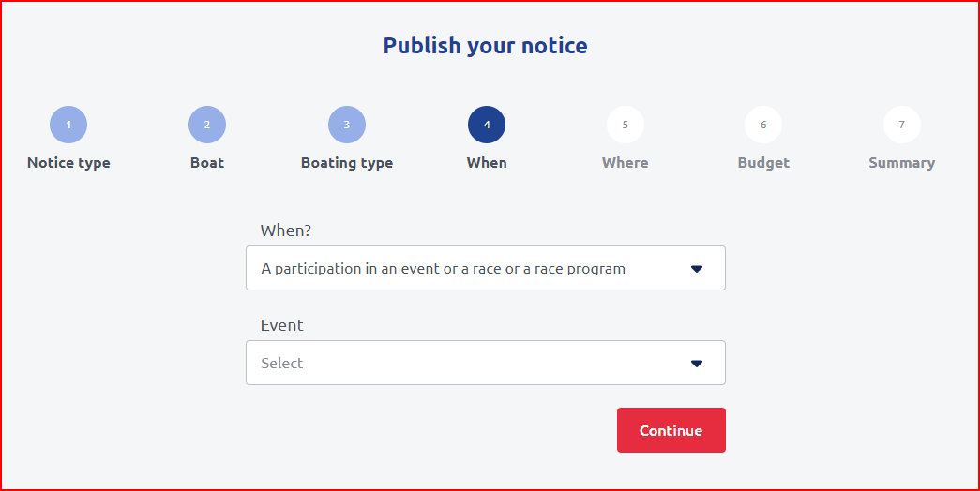Screen dimensions: 980x491
Task: Open the When? dropdown field
Action: point(469,269)
